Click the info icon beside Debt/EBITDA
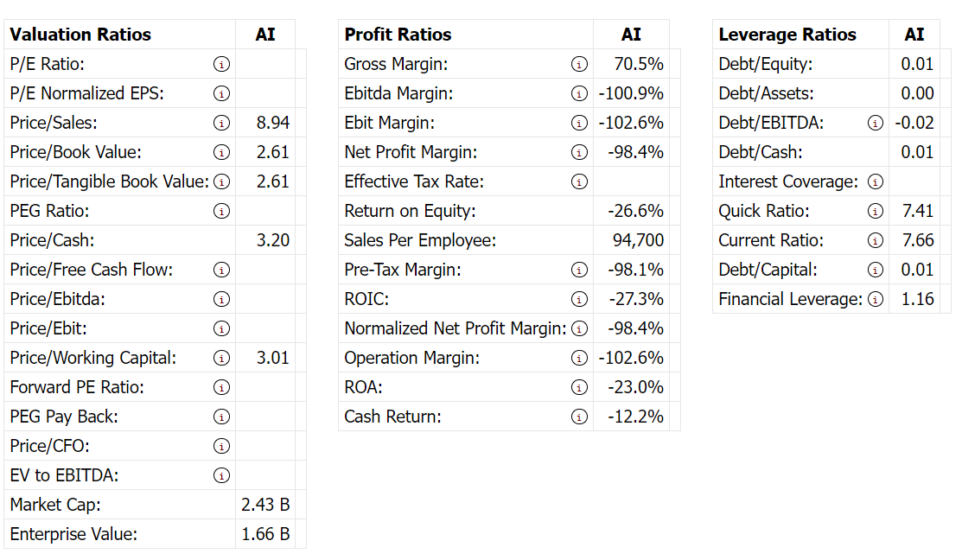 876,123
